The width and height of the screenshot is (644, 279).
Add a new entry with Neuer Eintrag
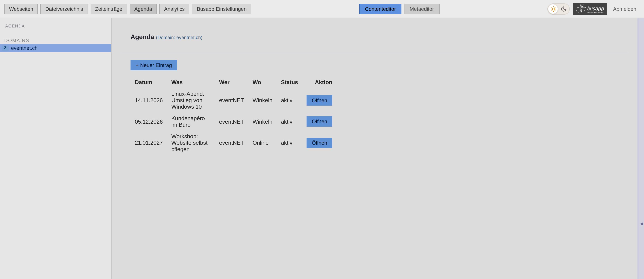point(153,65)
